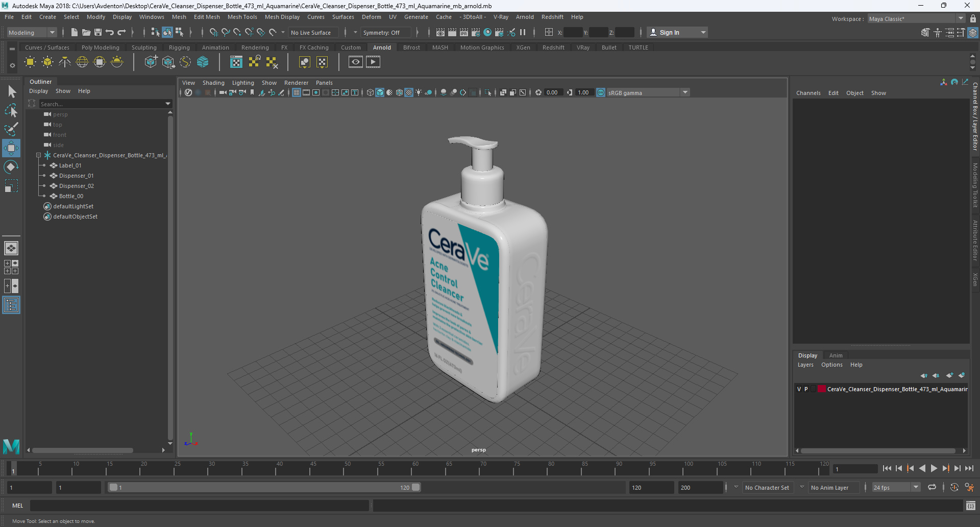Collapse the CeraVe group in the Outliner

(38, 155)
